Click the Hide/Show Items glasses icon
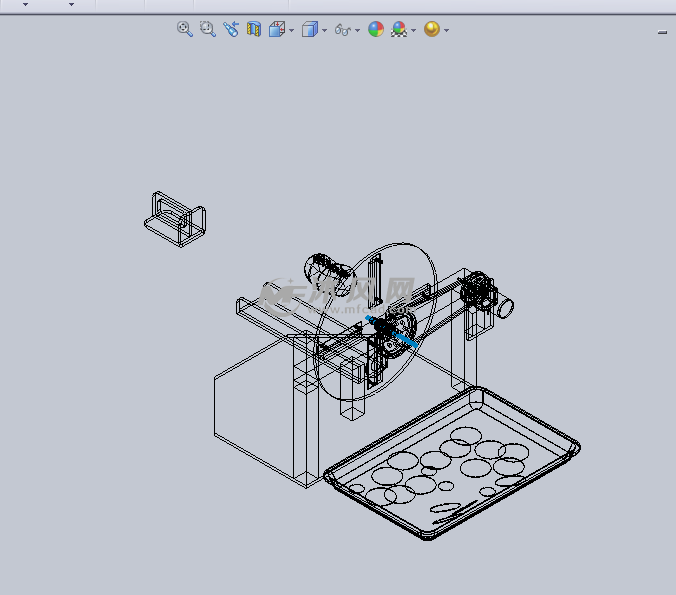 pyautogui.click(x=342, y=30)
